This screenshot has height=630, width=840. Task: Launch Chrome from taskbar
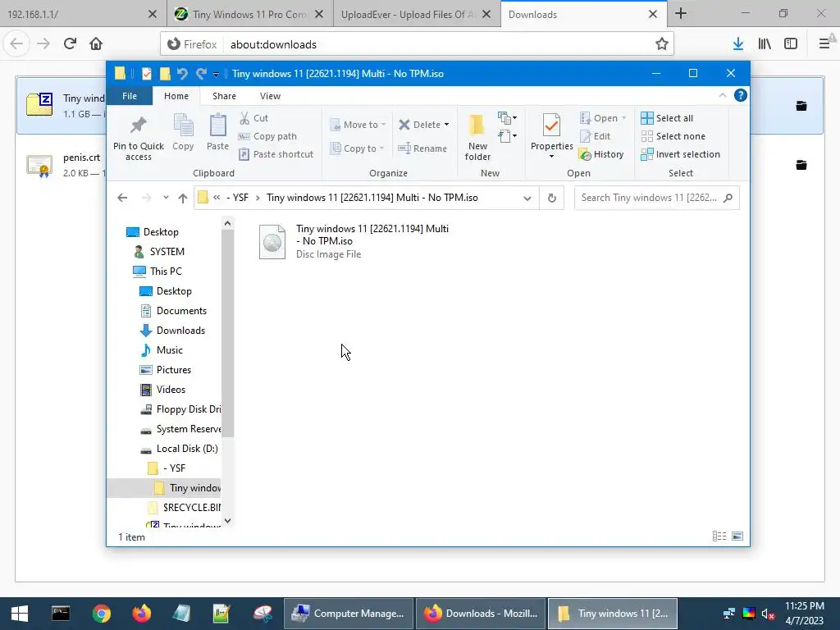click(101, 614)
